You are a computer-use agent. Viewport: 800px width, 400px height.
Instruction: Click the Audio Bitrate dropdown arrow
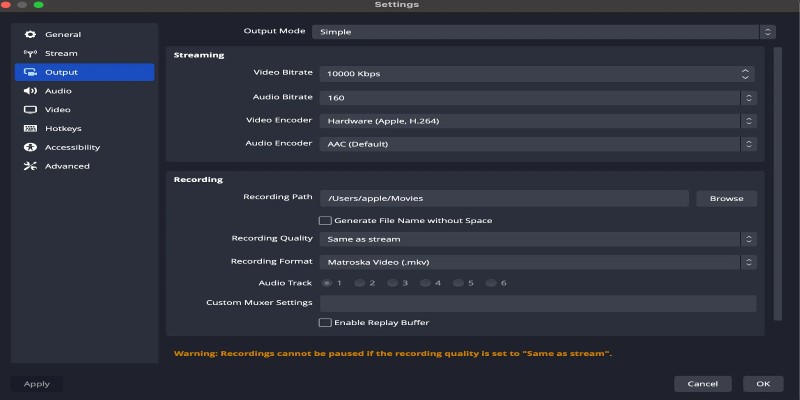[x=748, y=98]
